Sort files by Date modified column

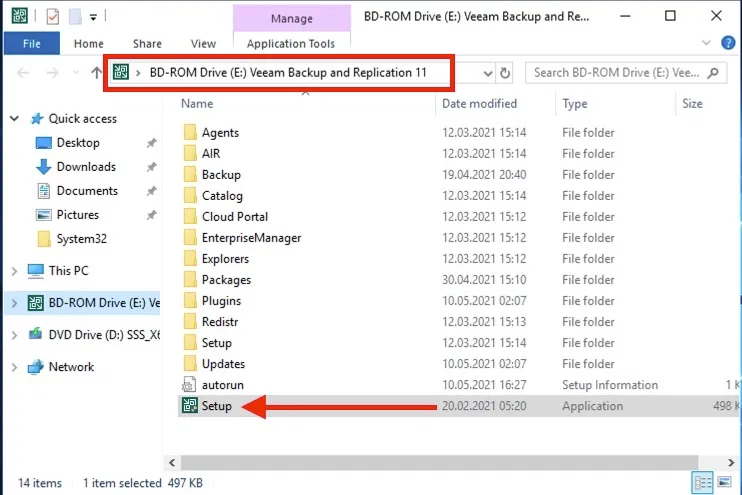click(x=479, y=104)
